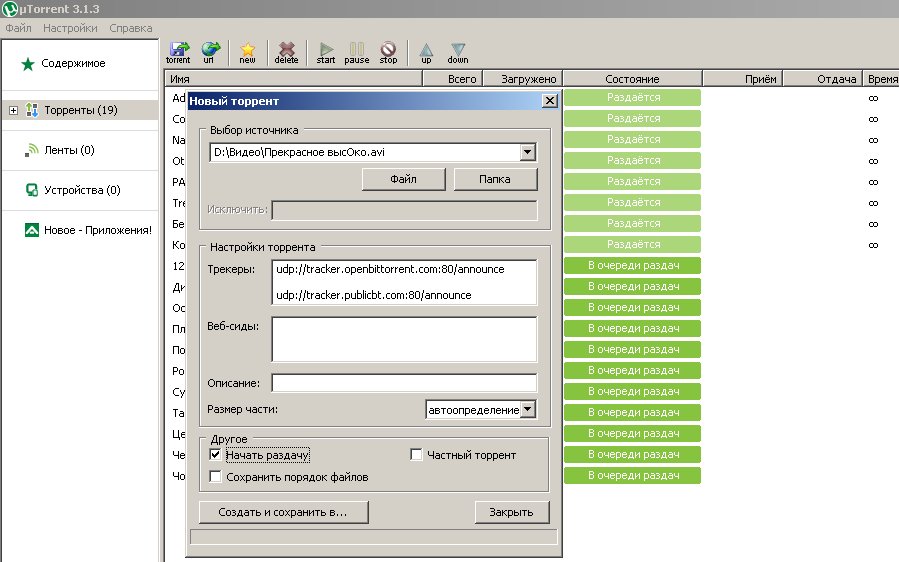Check the Частный торрент checkbox
899x562 pixels.
point(416,455)
